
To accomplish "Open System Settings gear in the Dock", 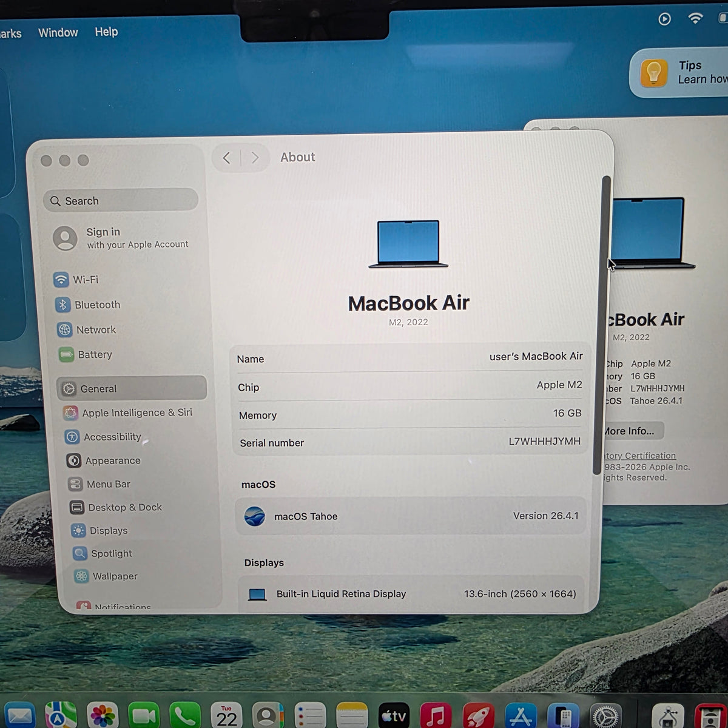I will click(605, 716).
